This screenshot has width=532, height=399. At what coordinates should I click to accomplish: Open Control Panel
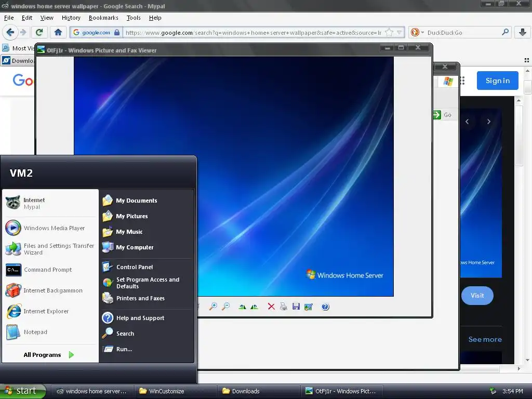(147, 267)
